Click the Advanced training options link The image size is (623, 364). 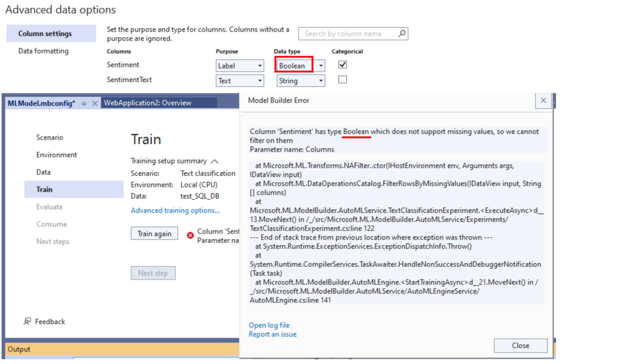point(175,211)
